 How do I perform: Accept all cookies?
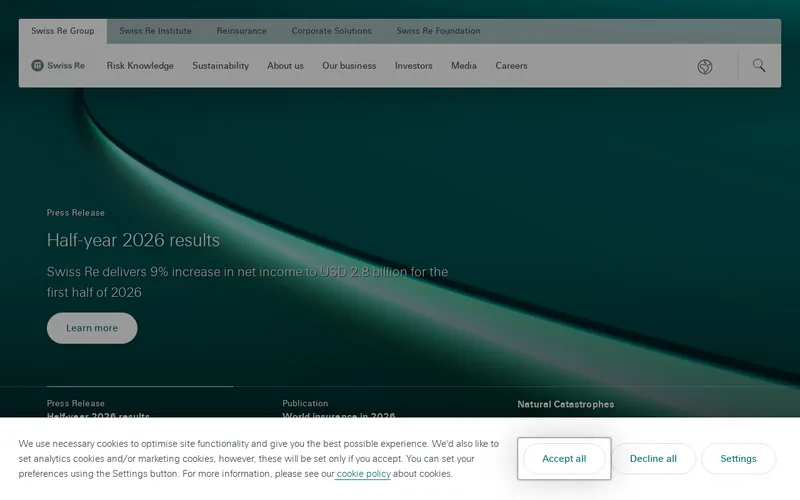564,459
